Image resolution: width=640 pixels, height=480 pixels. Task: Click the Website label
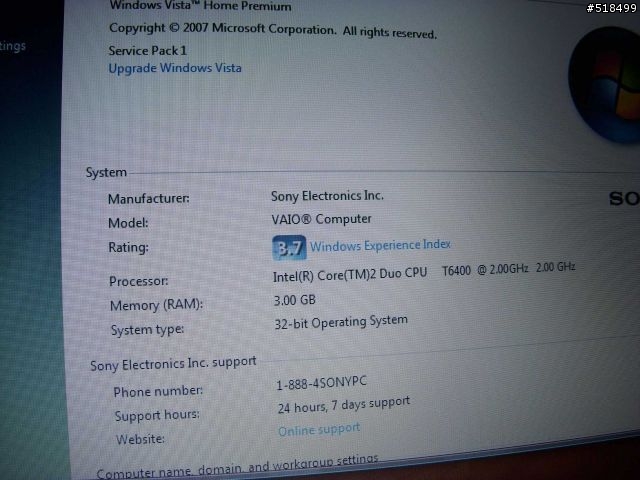140,439
